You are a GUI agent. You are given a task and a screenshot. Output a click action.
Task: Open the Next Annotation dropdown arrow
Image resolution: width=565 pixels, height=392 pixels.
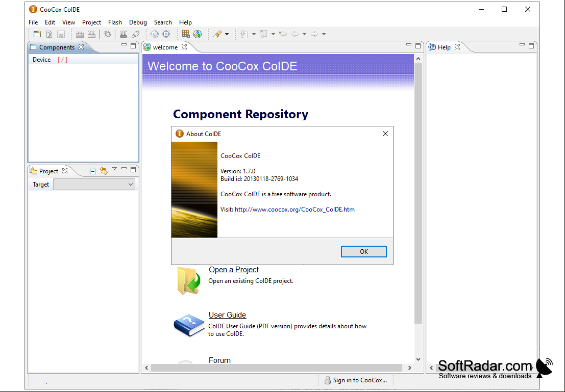[x=254, y=34]
